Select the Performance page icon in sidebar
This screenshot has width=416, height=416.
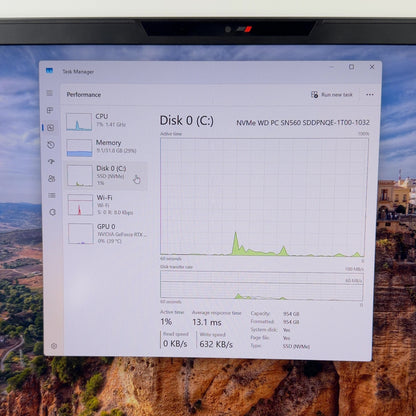51,128
